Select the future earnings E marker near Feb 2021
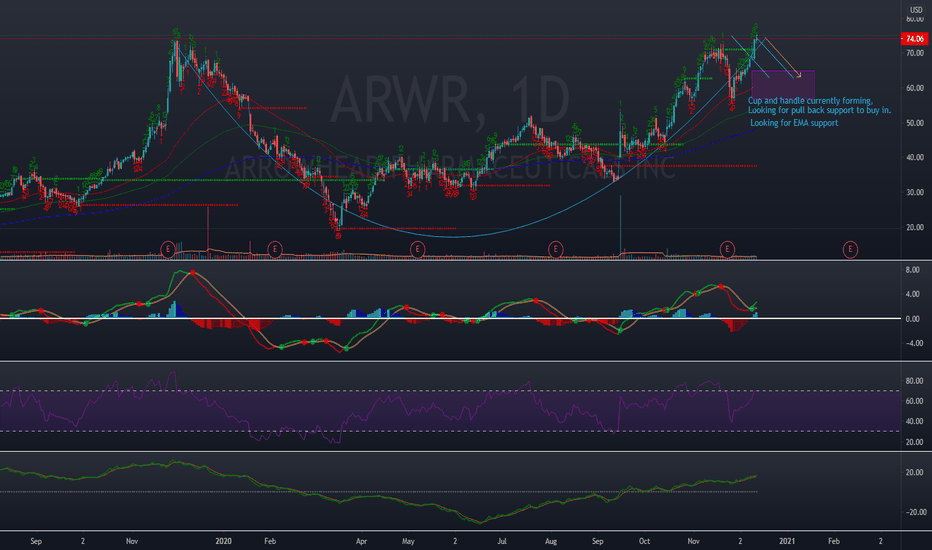The width and height of the screenshot is (932, 550). point(851,249)
